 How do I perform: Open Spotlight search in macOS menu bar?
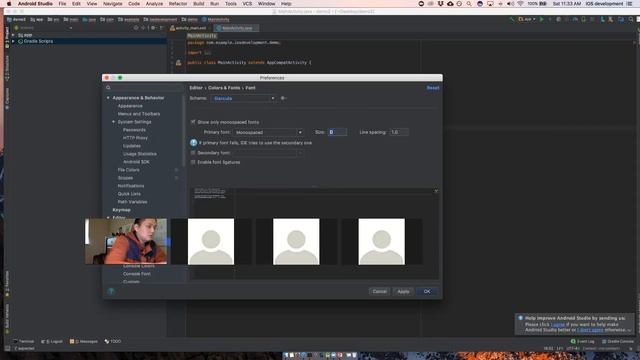[x=469, y=4]
